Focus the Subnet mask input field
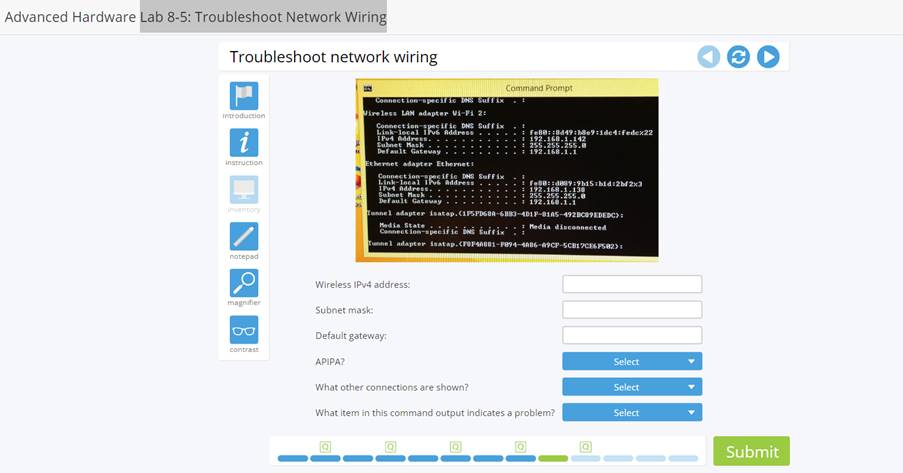The width and height of the screenshot is (903, 473). tap(632, 309)
